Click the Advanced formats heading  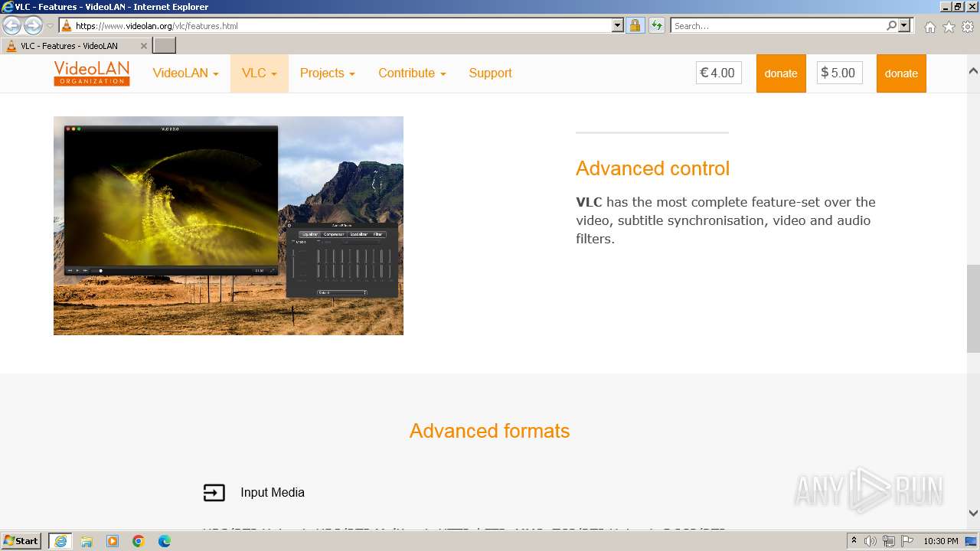(490, 431)
